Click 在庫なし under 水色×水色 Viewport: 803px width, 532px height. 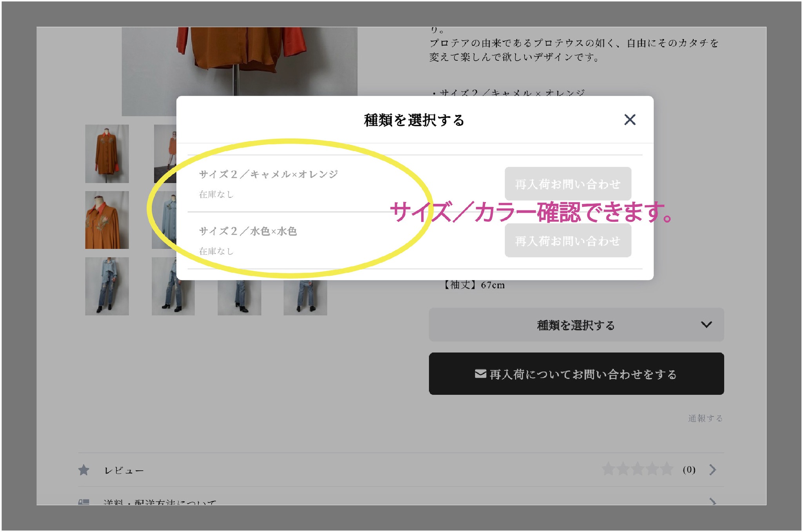pyautogui.click(x=216, y=251)
